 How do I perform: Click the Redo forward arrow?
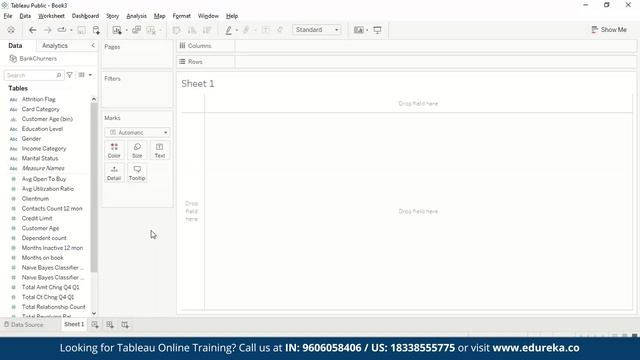click(47, 30)
